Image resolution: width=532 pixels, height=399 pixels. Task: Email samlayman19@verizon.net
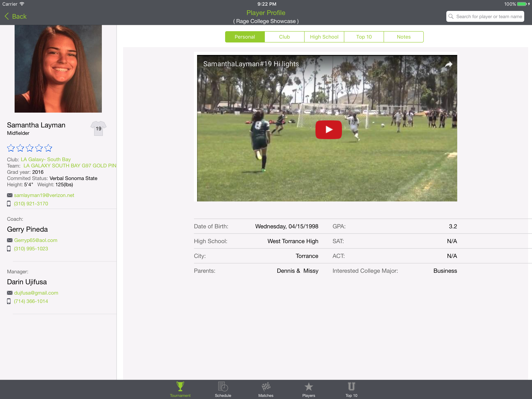point(44,195)
